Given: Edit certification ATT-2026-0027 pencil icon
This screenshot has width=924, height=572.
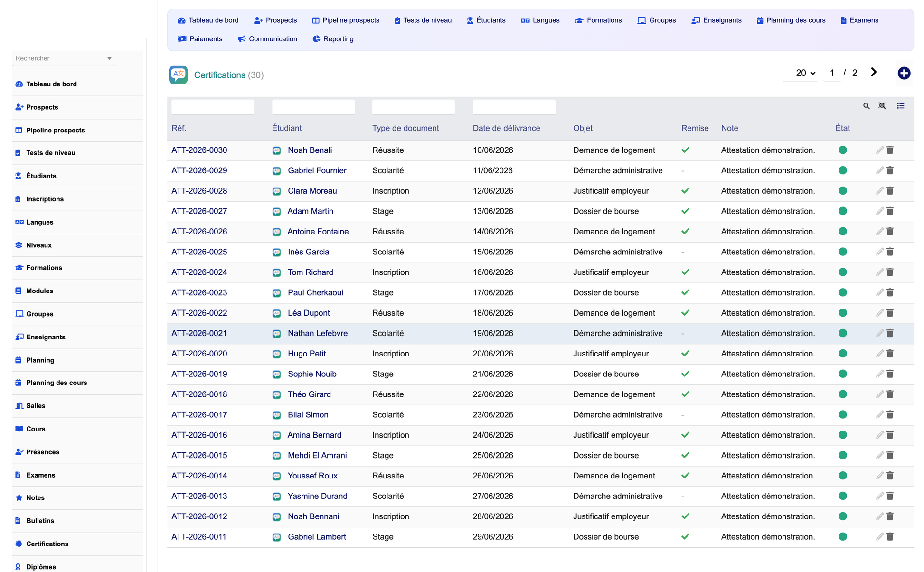Looking at the screenshot, I should pyautogui.click(x=880, y=211).
